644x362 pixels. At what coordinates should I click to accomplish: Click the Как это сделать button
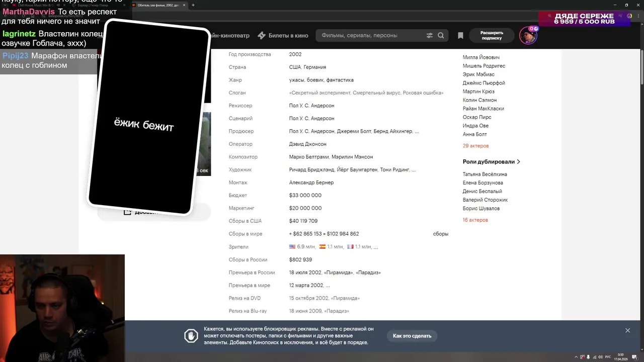pos(412,336)
